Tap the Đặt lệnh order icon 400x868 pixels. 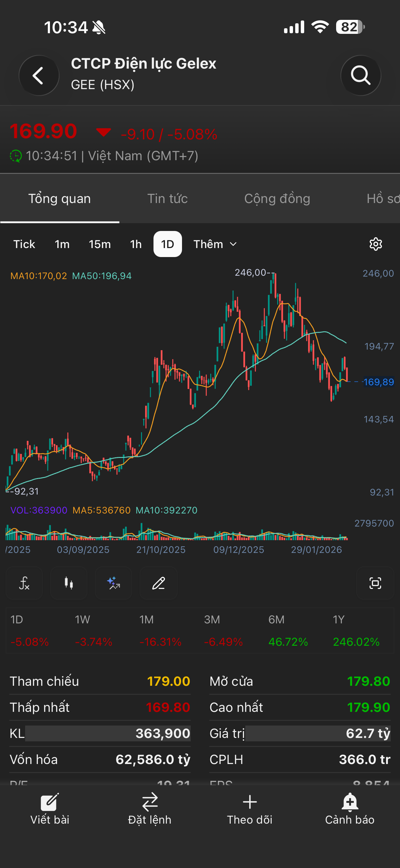click(150, 802)
